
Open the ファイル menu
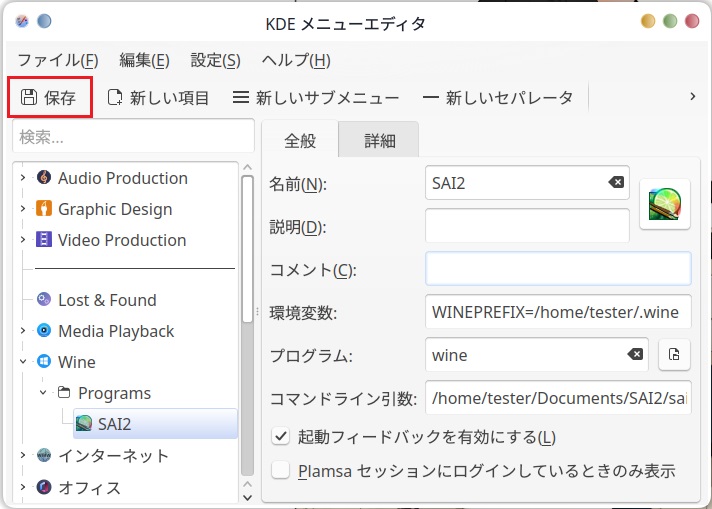click(x=57, y=60)
